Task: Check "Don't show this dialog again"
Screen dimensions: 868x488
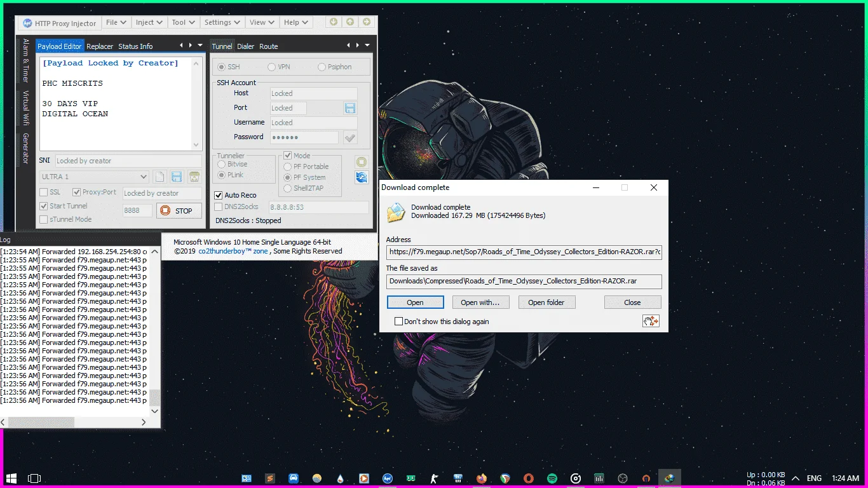Action: 399,322
